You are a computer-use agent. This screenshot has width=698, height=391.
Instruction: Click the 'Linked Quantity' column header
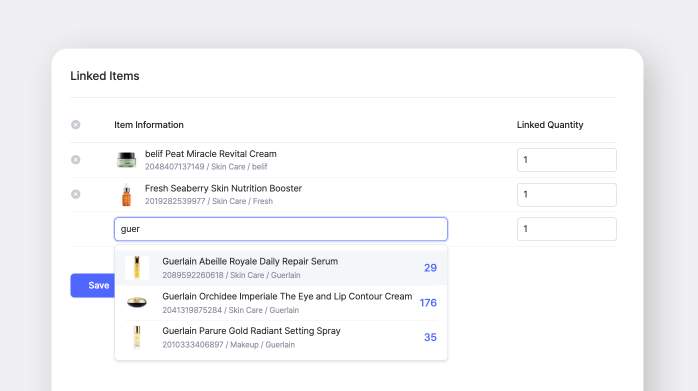tap(550, 125)
